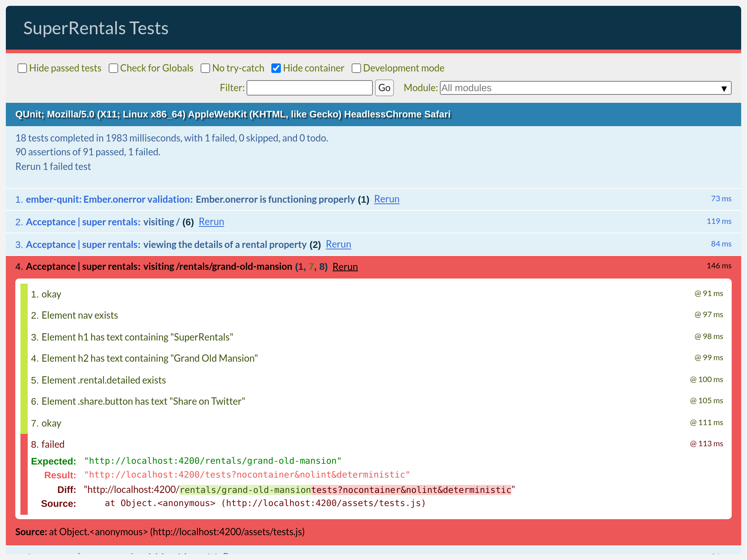
Task: Click the SuperRentals Tests header title
Action: (x=96, y=28)
